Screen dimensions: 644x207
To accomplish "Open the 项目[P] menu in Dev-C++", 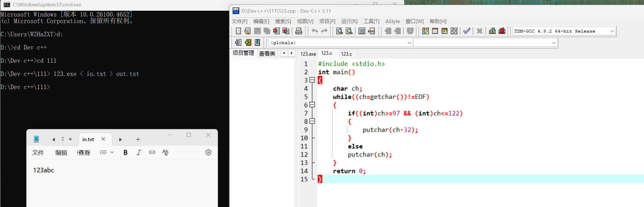I will pos(327,21).
